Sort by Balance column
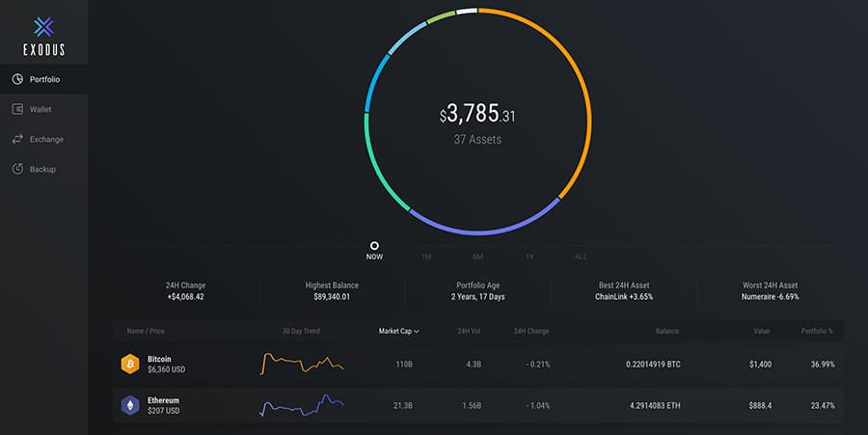This screenshot has height=435, width=868. (667, 331)
